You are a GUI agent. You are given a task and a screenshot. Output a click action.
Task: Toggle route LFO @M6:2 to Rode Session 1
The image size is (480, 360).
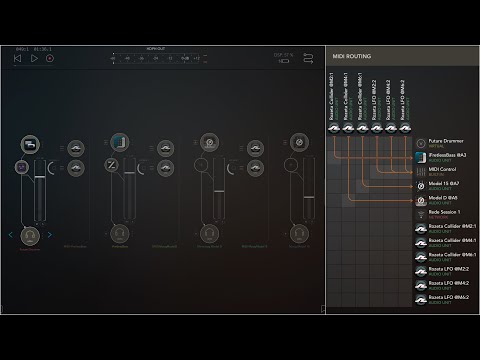point(405,215)
